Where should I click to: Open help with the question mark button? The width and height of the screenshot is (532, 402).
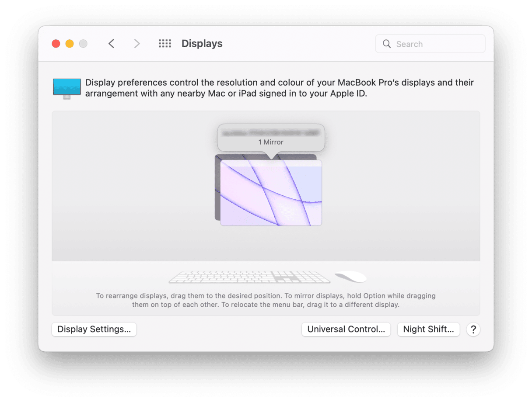473,329
